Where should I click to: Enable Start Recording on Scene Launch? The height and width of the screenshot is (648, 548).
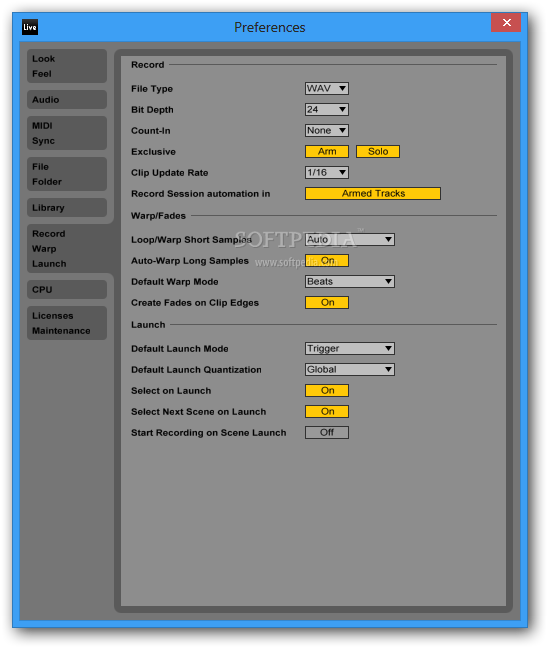(327, 433)
